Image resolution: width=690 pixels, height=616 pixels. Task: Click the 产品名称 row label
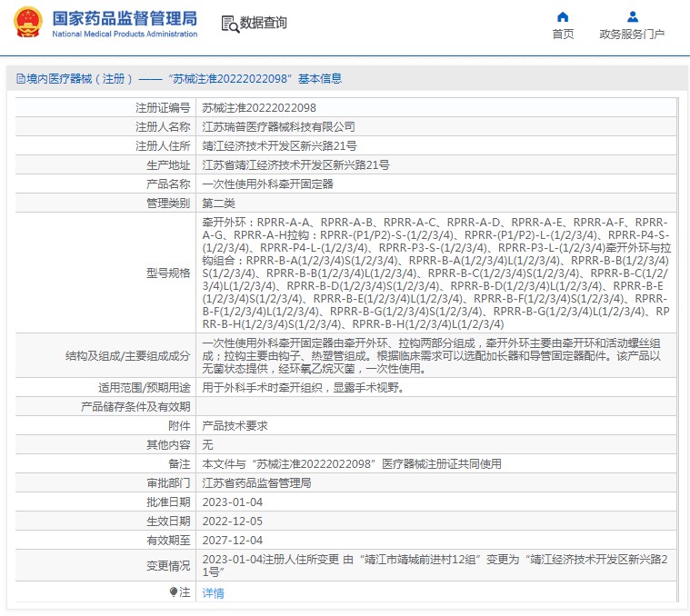[168, 184]
